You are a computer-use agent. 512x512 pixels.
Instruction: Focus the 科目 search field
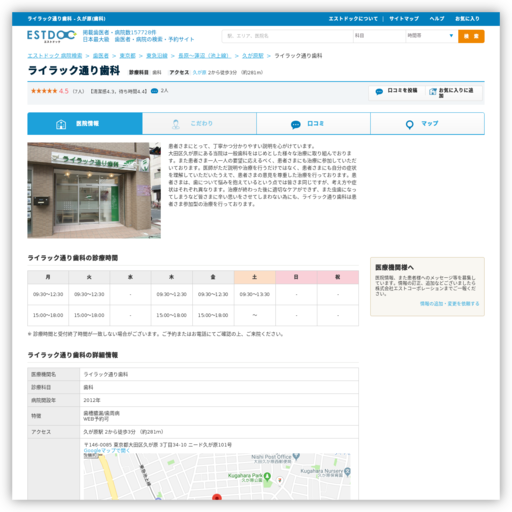coord(379,36)
